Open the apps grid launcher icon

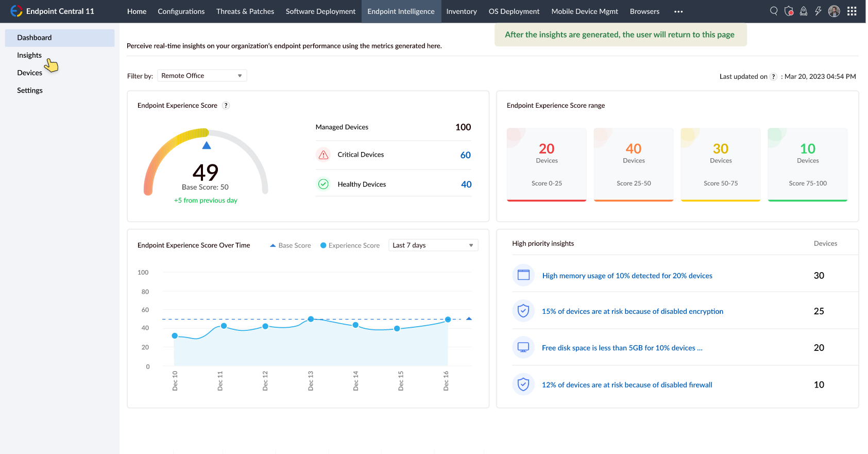pyautogui.click(x=852, y=11)
